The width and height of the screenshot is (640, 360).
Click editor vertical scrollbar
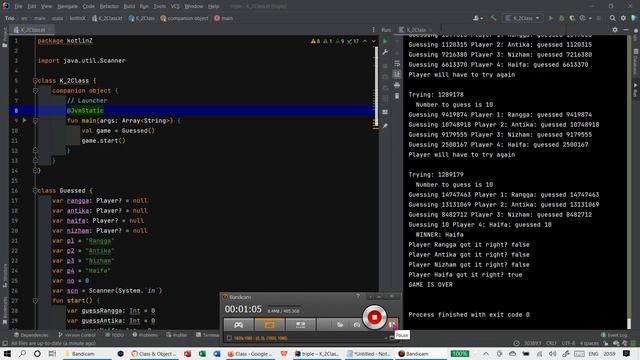376,86
